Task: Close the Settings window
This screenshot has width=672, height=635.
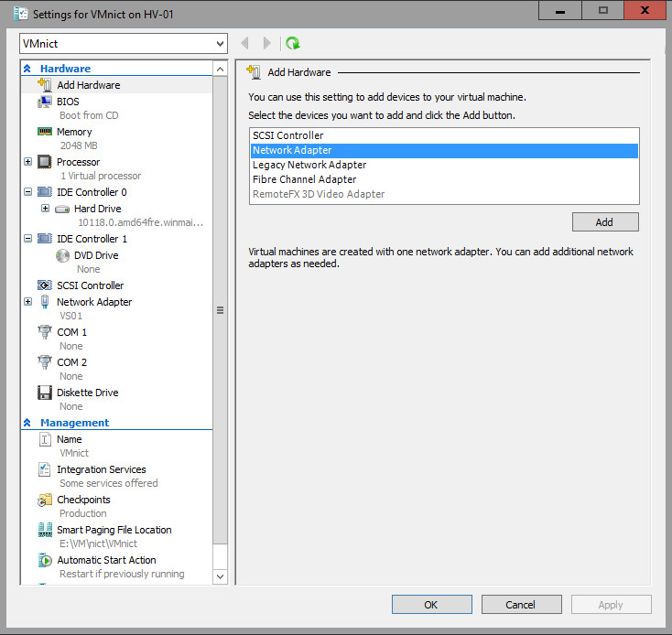Action: tap(645, 10)
